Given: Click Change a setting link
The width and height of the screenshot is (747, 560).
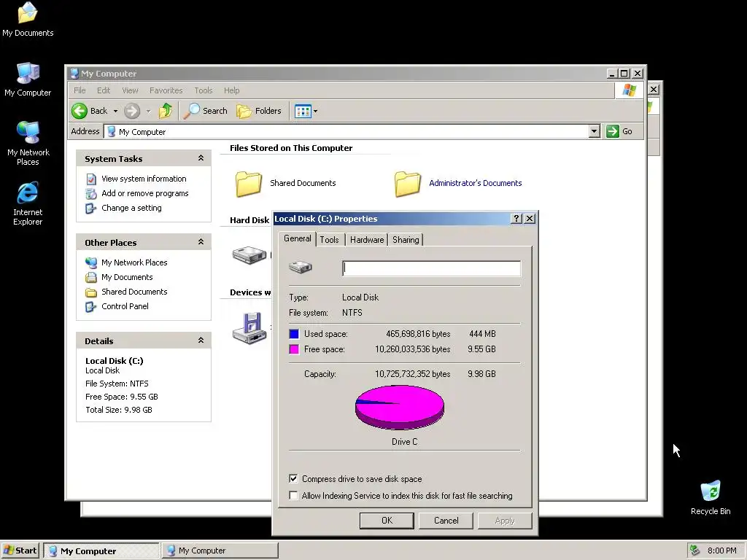Looking at the screenshot, I should (x=131, y=208).
